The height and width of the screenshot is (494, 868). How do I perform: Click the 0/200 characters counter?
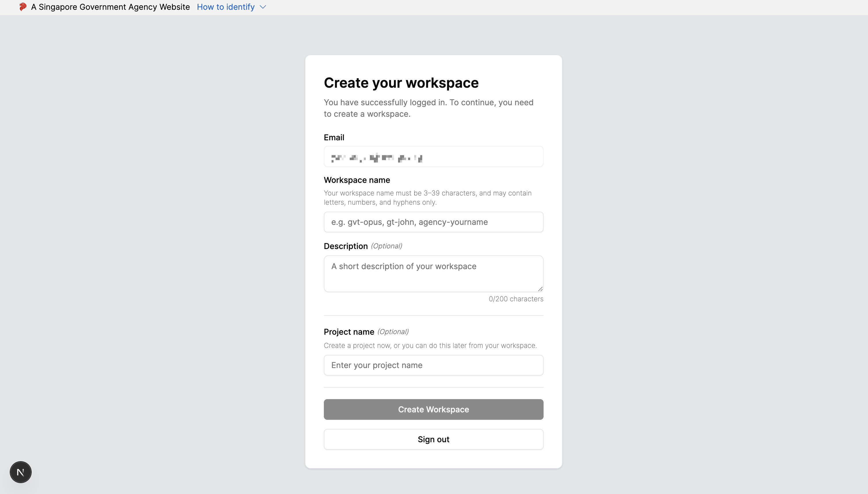point(516,299)
